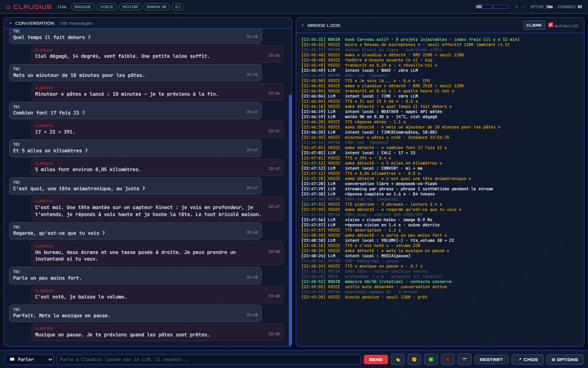Screen dimensions: 588x368
Task: Open the OPTIONS settings button
Action: coord(565,360)
